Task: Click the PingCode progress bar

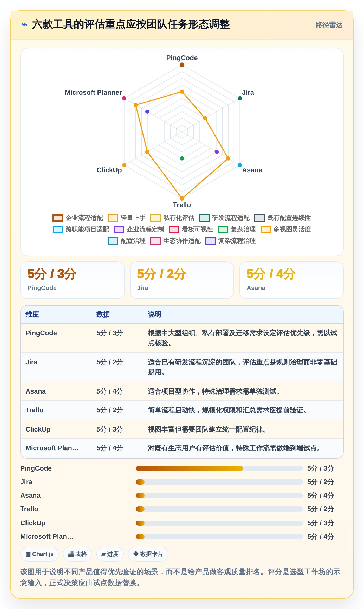Action: [219, 468]
